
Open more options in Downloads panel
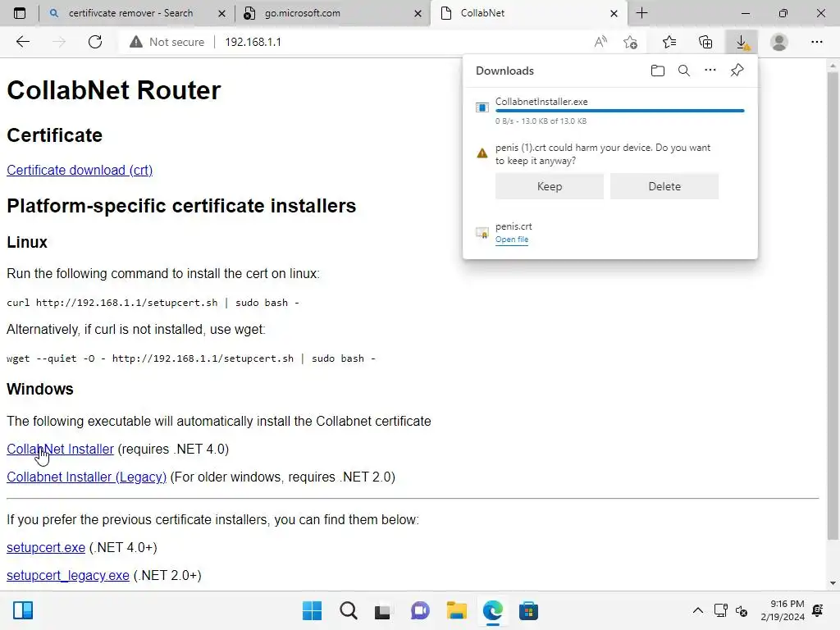(710, 71)
